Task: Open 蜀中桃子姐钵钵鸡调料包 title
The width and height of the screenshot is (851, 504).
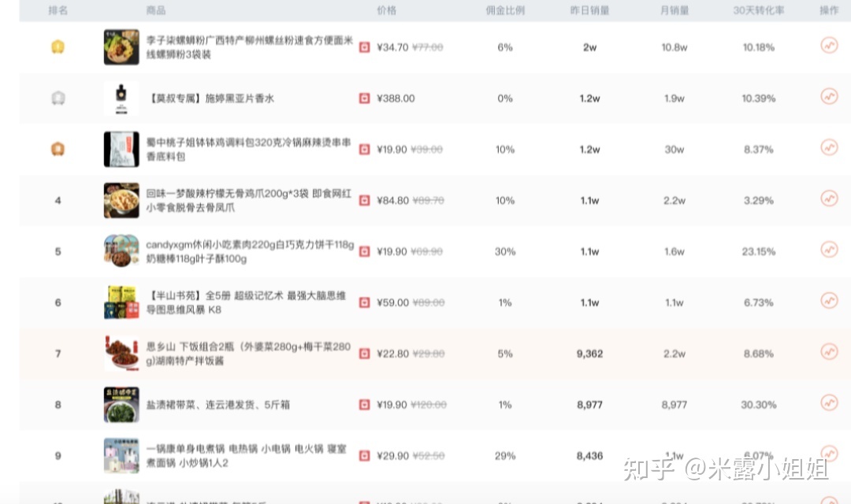Action: coord(248,149)
